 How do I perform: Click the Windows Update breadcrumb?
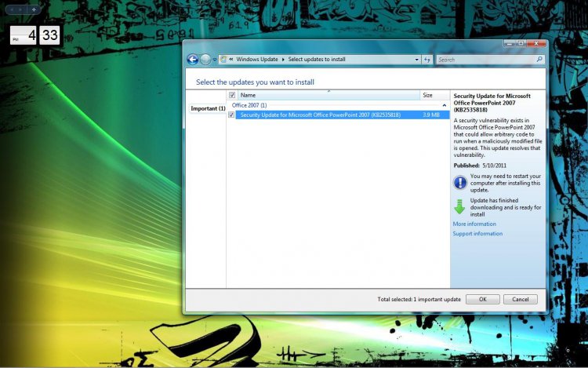point(257,60)
